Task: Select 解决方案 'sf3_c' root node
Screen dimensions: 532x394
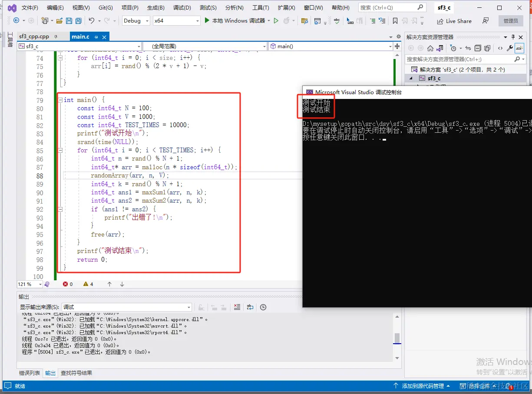Action: coord(462,69)
